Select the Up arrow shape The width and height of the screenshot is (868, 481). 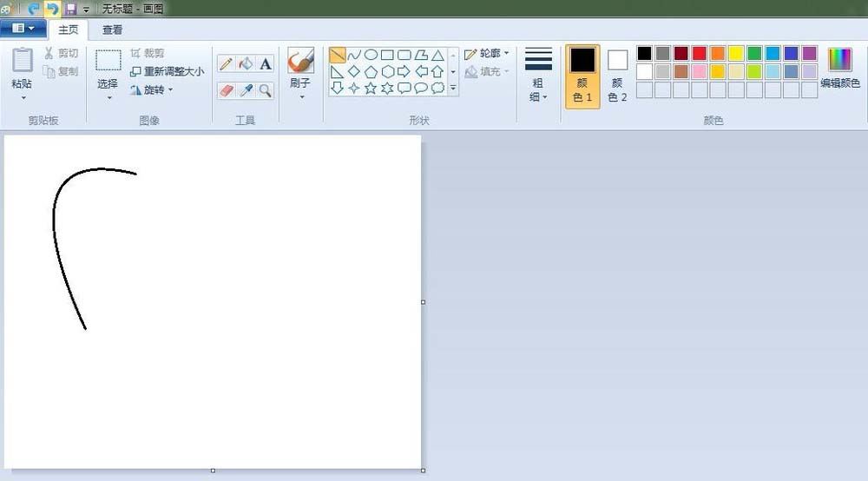pos(437,71)
